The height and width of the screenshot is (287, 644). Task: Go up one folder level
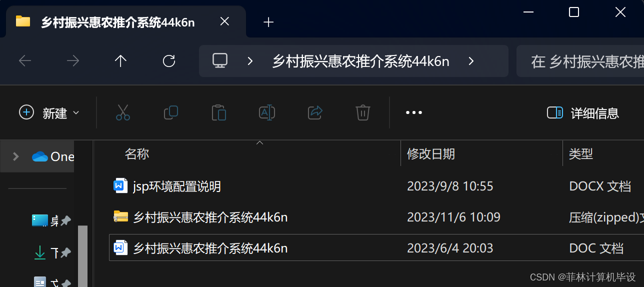(120, 61)
